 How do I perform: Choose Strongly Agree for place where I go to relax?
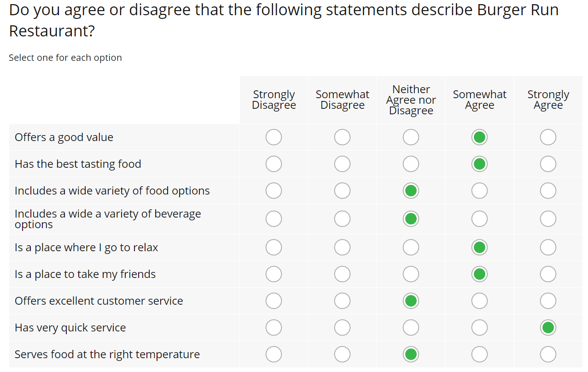click(x=548, y=248)
